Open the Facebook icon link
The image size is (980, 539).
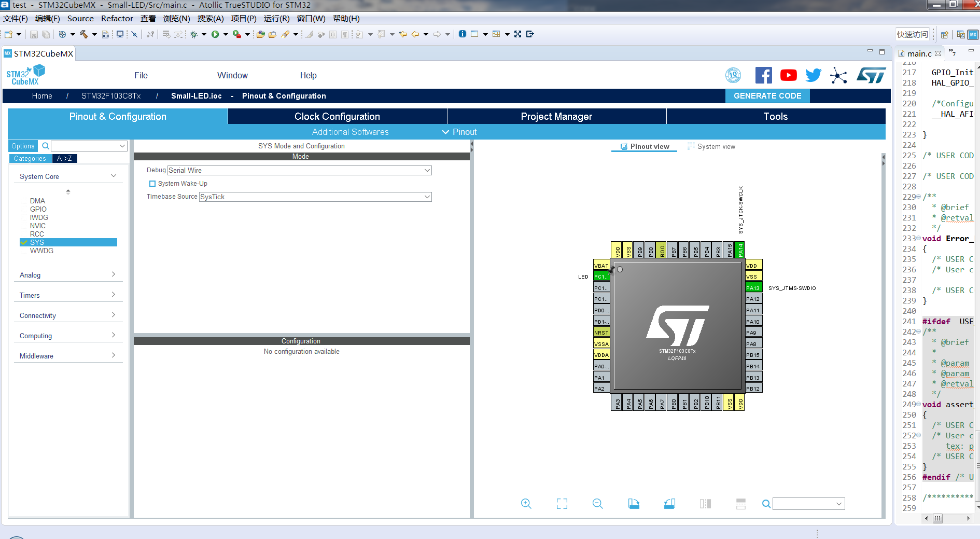click(x=763, y=75)
